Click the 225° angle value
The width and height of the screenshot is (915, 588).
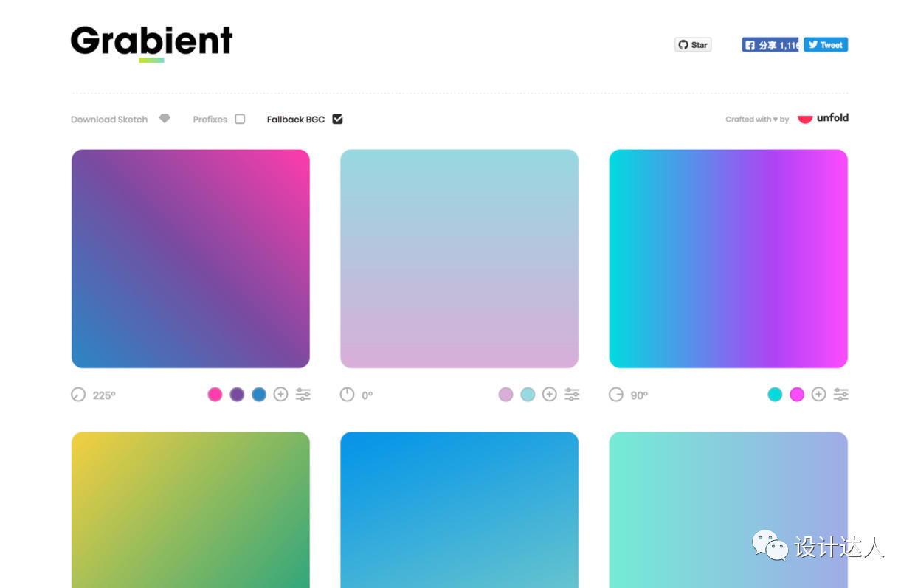click(x=104, y=395)
